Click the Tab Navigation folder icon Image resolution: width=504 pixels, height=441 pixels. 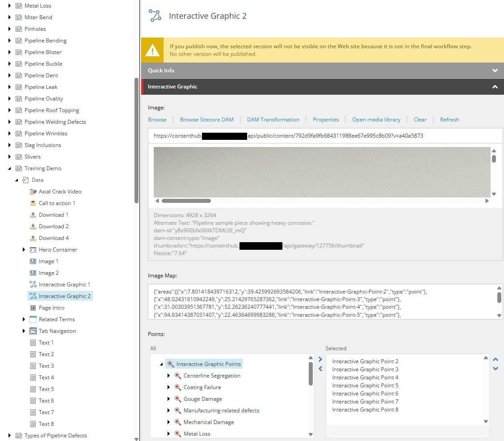coord(33,331)
